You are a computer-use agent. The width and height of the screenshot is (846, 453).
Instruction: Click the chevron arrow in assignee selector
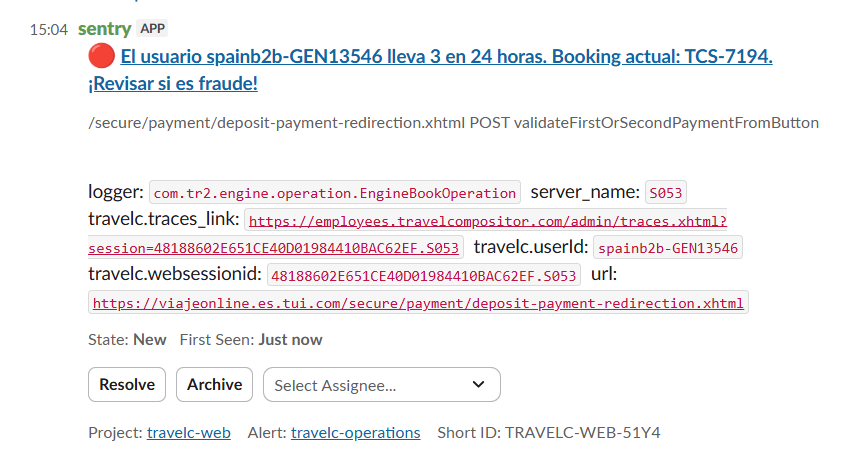click(478, 385)
